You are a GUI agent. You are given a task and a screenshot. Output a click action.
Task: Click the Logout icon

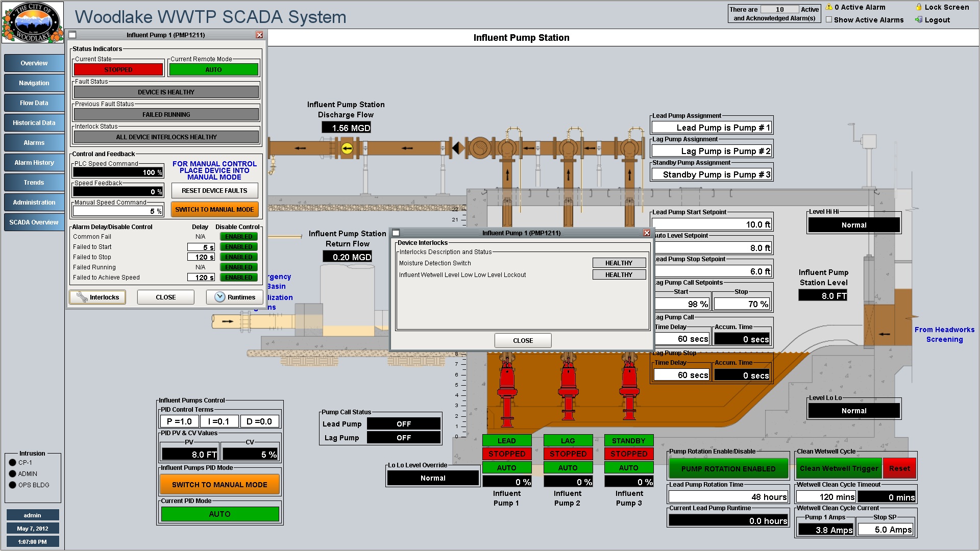[x=919, y=20]
